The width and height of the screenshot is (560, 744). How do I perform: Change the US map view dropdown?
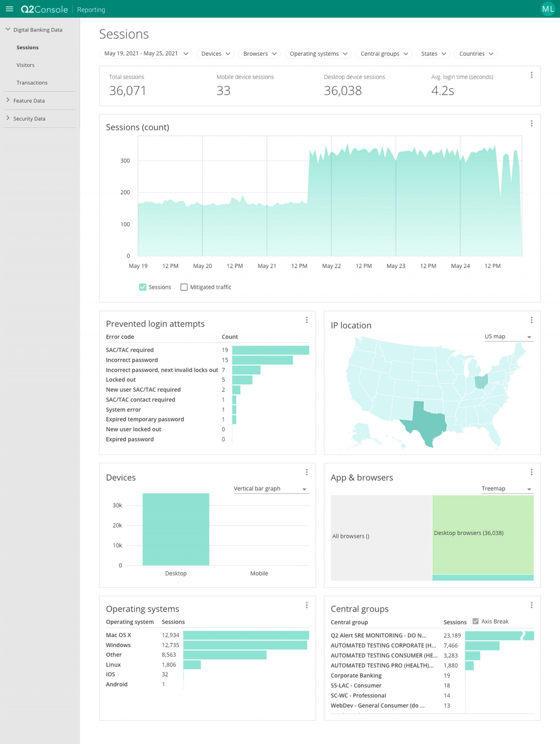[x=508, y=336]
